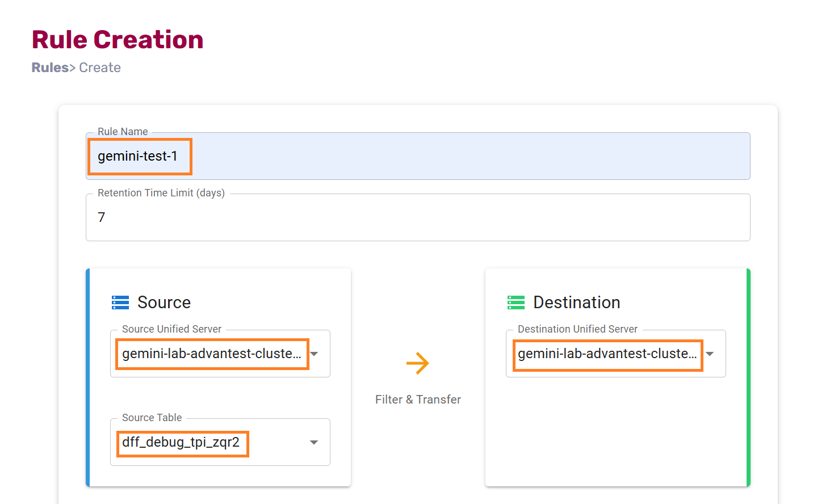Click the selected destination server value
The height and width of the screenshot is (504, 834).
607,354
